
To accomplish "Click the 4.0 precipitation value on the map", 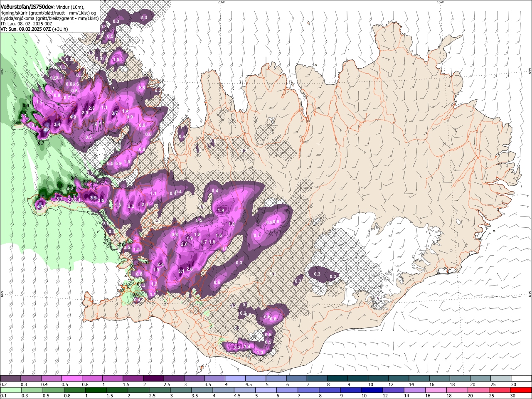I will click(72, 117).
